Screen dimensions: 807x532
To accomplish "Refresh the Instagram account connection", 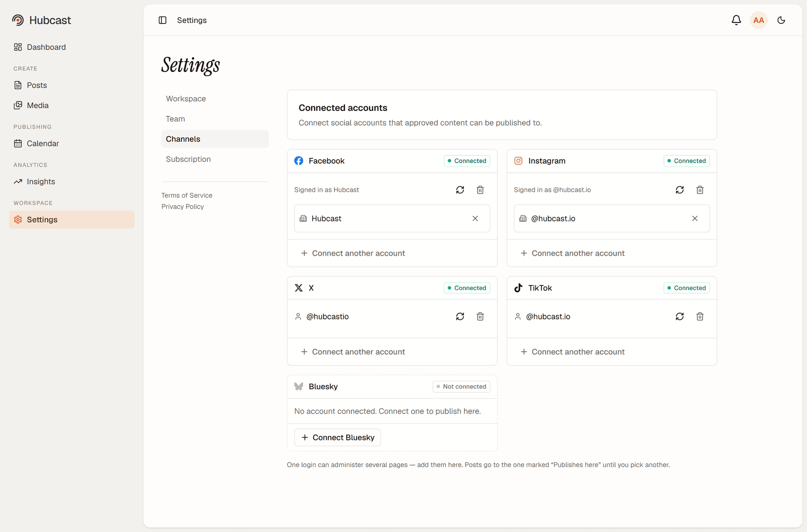I will (680, 190).
